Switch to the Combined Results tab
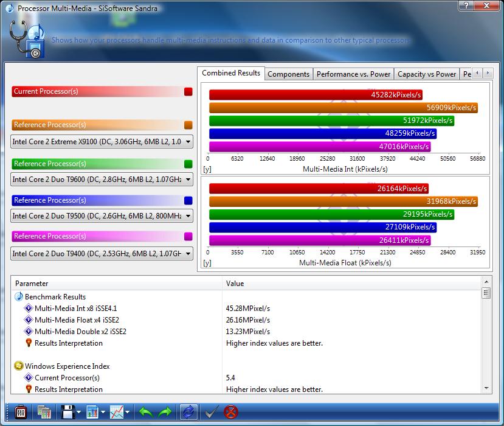Viewport: 504px width, 426px height. 231,73
